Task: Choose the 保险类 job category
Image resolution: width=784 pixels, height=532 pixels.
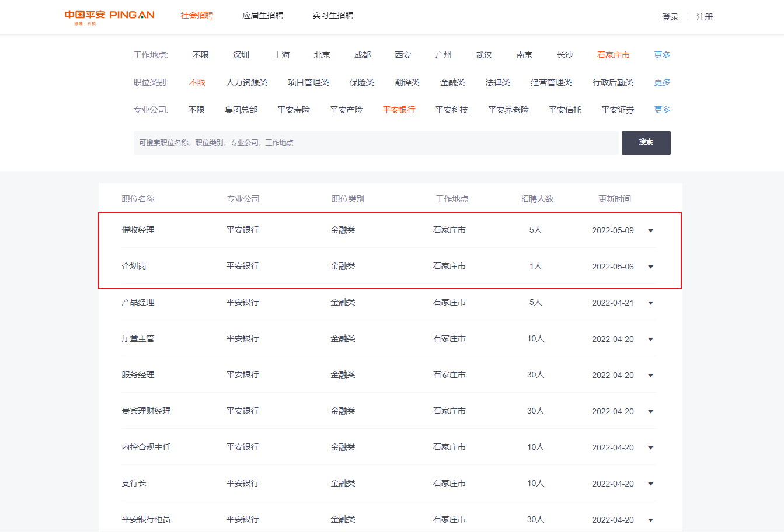Action: [362, 82]
